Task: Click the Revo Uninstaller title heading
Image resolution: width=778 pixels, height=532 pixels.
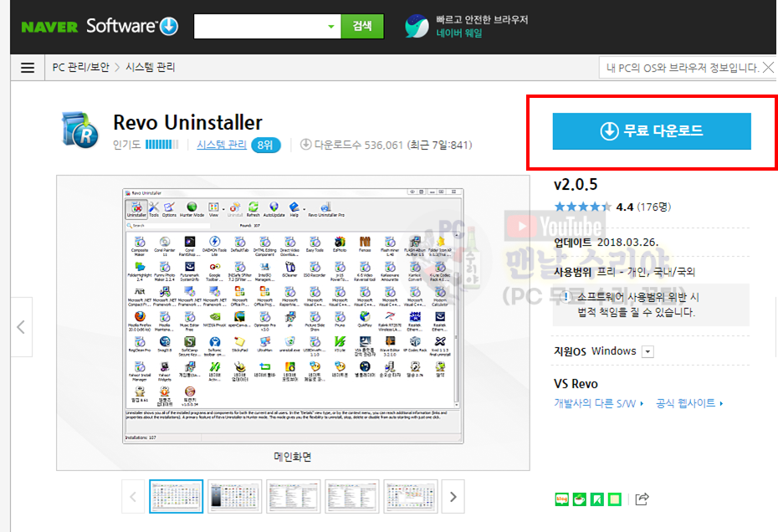Action: (x=187, y=123)
